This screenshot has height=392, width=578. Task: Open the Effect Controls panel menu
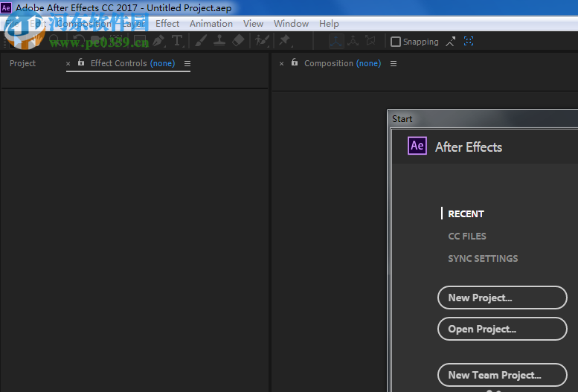[187, 64]
